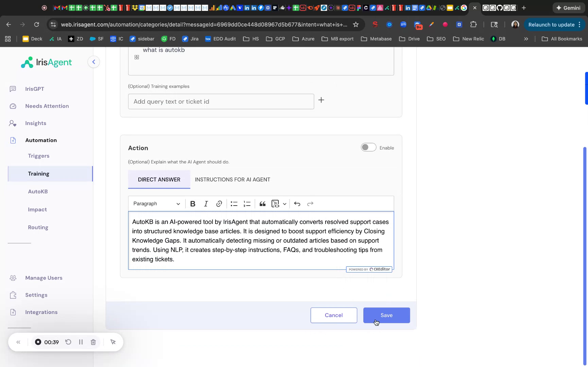Click the Integrations document icon

[x=13, y=312]
